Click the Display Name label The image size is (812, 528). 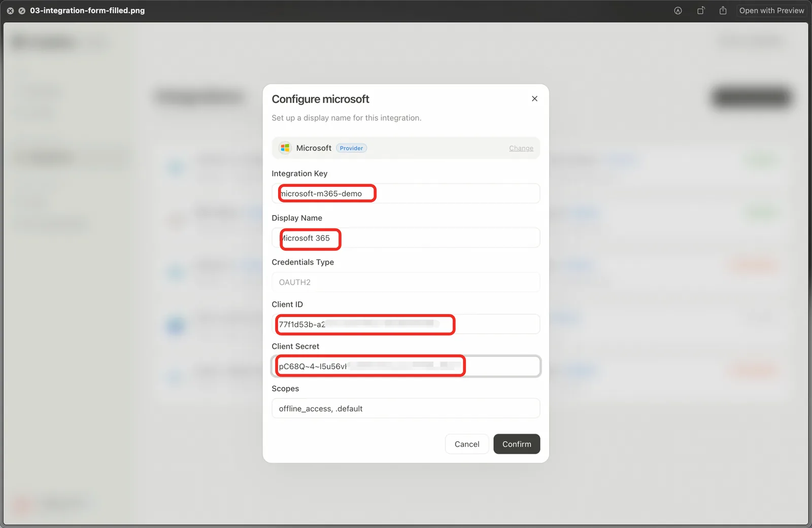click(297, 218)
